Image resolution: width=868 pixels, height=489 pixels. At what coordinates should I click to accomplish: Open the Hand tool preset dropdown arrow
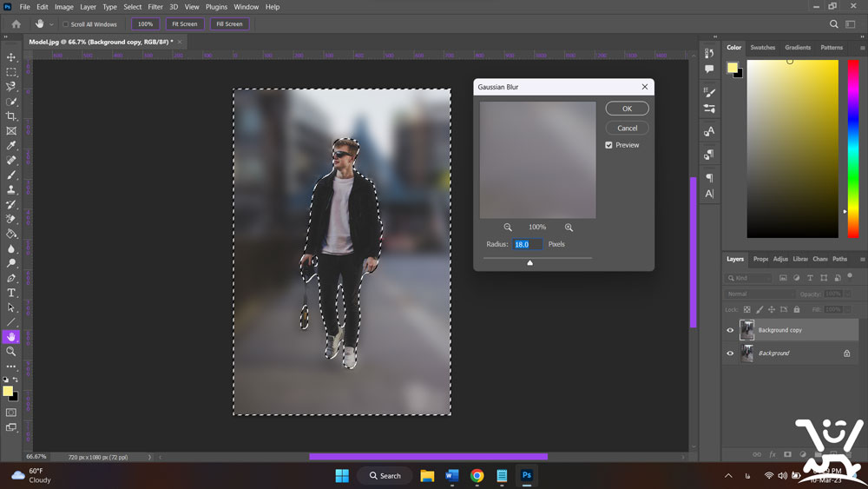click(51, 24)
